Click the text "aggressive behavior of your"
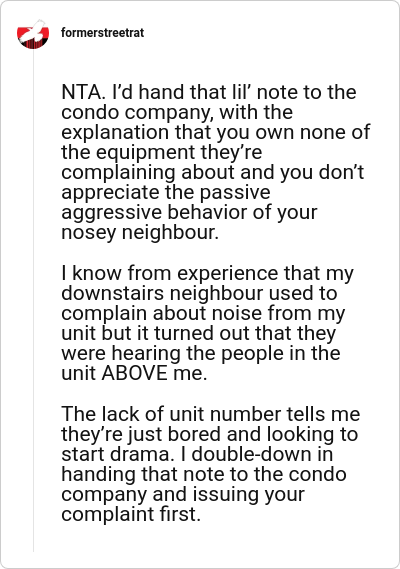The height and width of the screenshot is (569, 400). (x=189, y=212)
